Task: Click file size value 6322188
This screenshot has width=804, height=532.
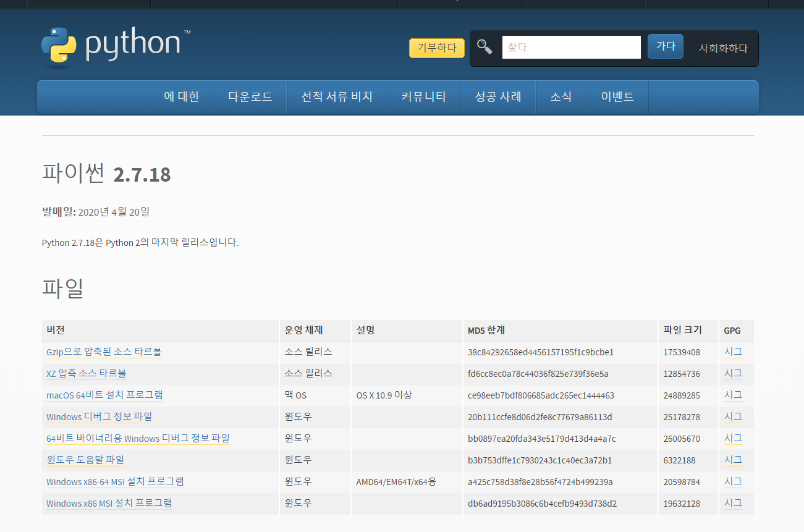Action: tap(679, 461)
